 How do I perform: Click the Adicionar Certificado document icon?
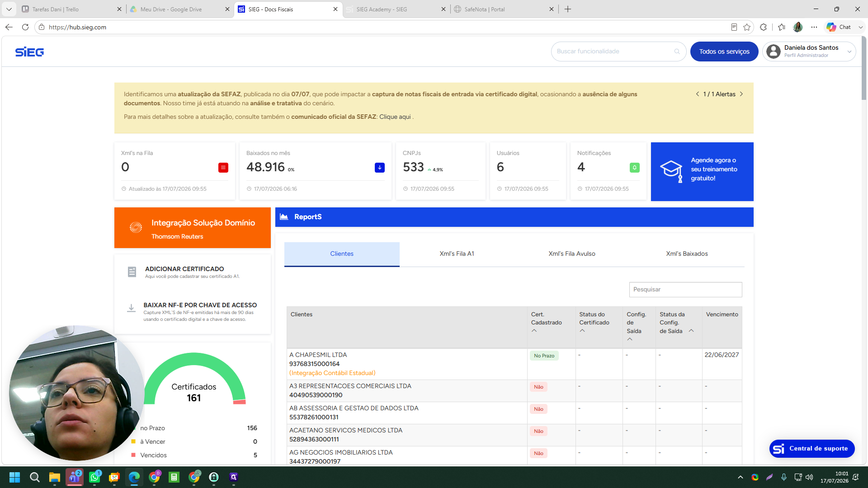[x=132, y=272]
